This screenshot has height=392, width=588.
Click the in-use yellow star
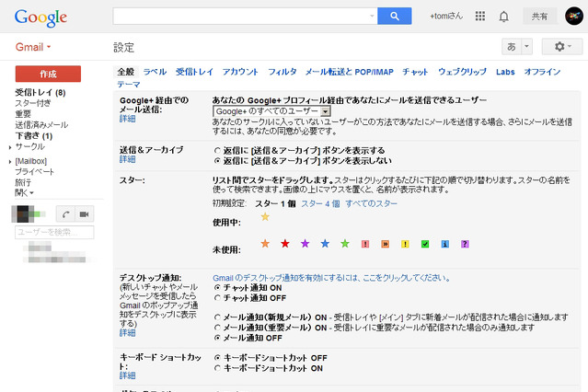tap(265, 217)
